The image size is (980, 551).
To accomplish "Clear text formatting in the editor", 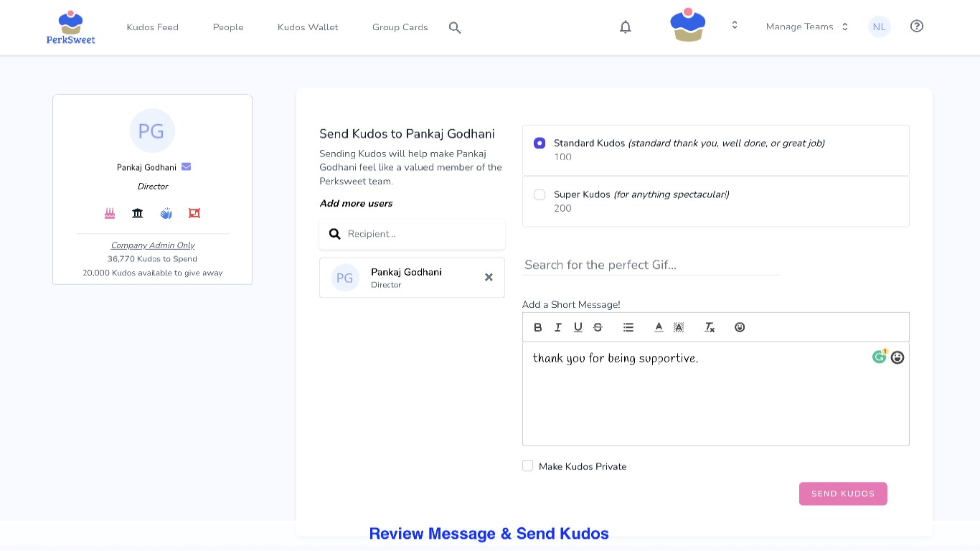I will (710, 327).
